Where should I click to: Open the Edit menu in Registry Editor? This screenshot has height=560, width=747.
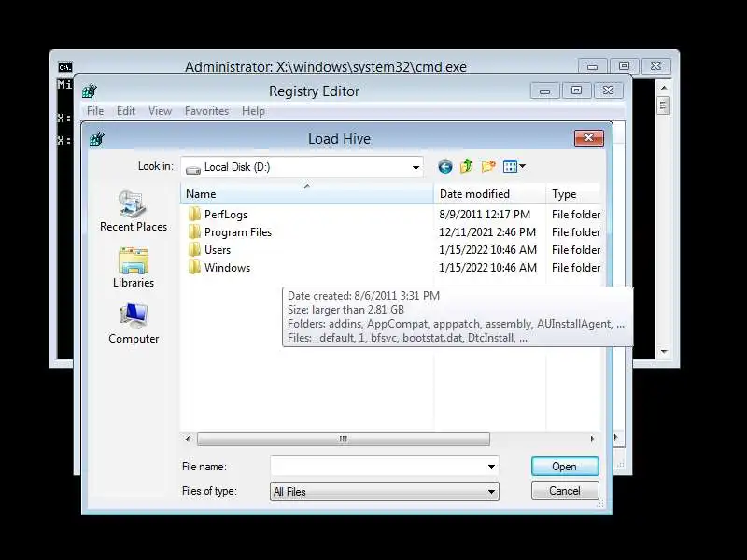click(x=126, y=111)
